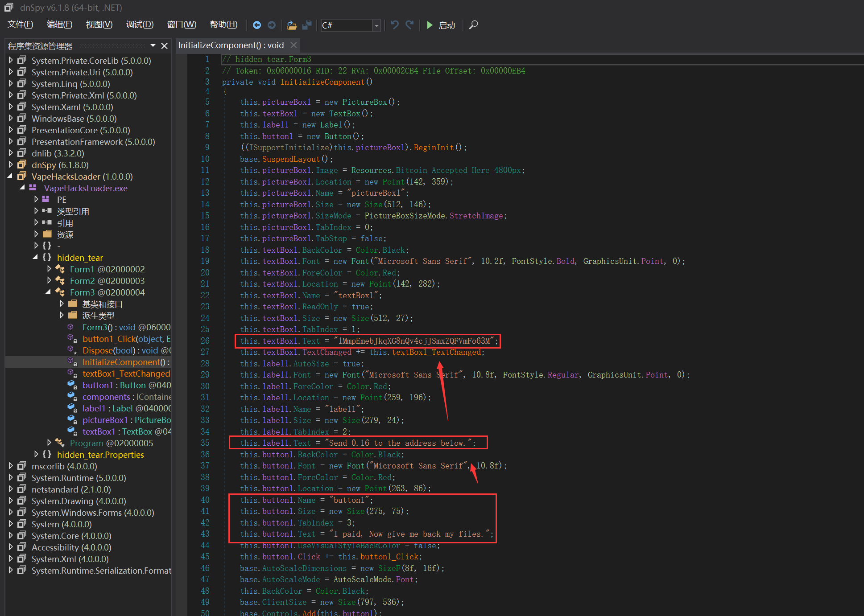Expand the PE node
Viewport: 864px width, 616px height.
click(x=36, y=199)
